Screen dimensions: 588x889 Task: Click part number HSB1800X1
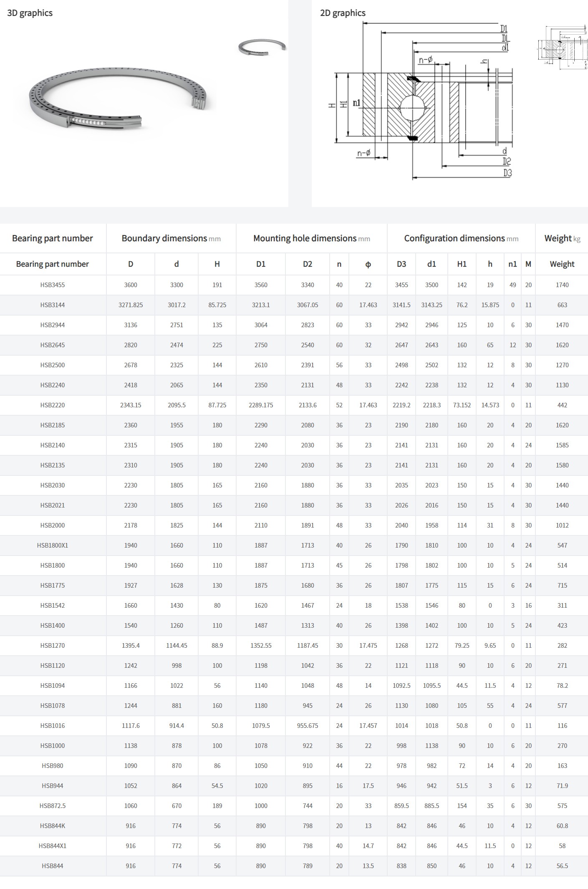(53, 546)
